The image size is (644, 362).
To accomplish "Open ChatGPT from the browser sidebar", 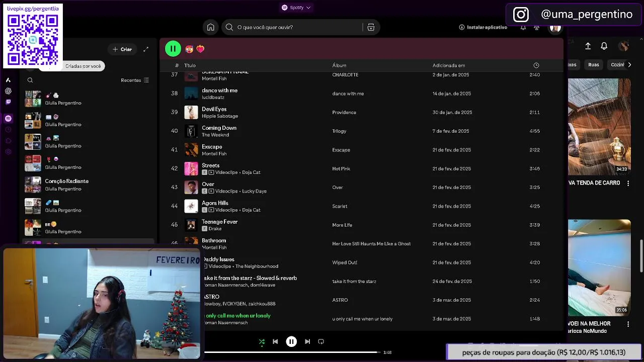I will coord(8,91).
